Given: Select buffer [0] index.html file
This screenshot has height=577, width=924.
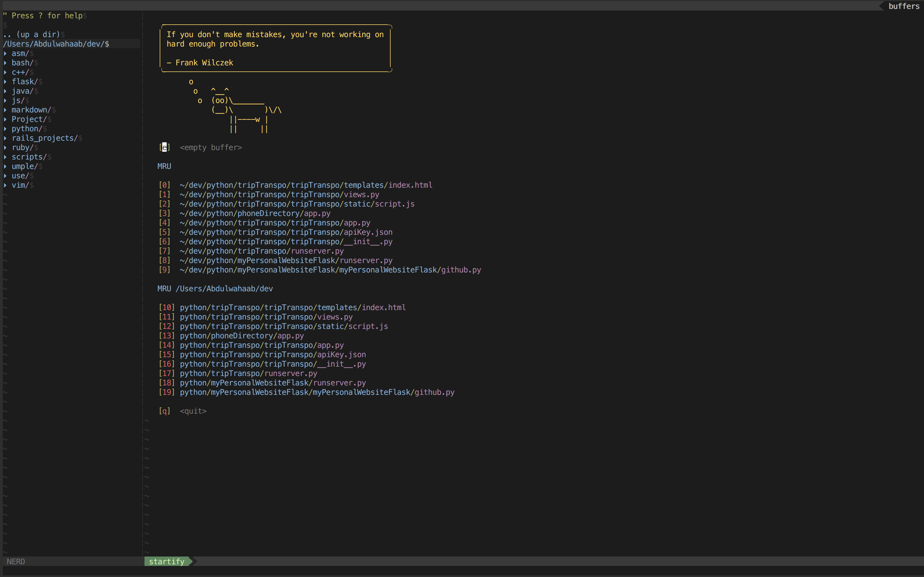Looking at the screenshot, I should point(306,185).
